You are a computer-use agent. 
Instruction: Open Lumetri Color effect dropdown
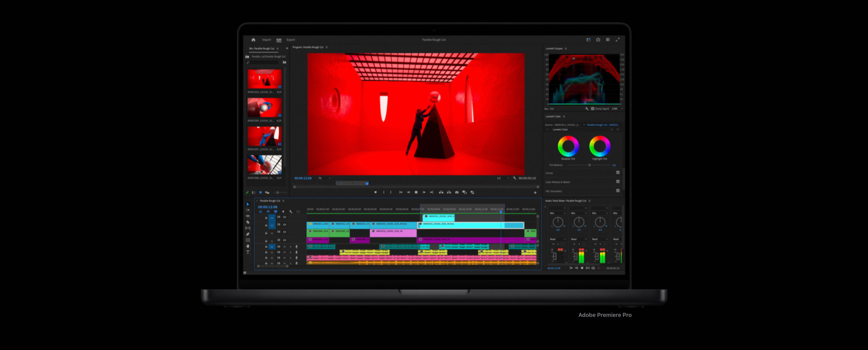582,130
